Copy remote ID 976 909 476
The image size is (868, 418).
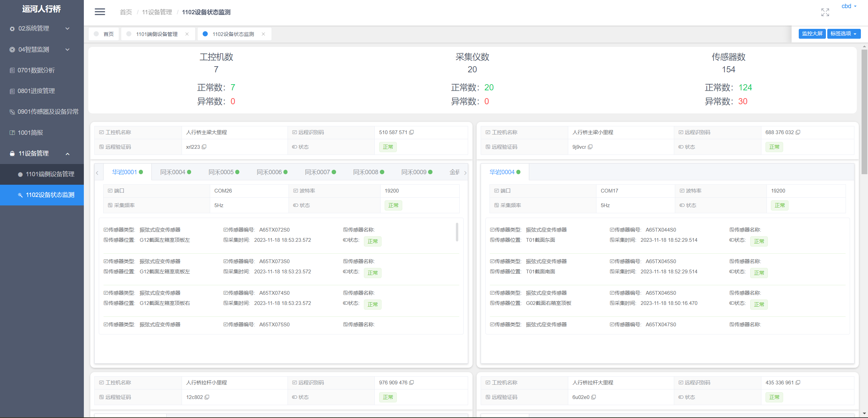[x=411, y=382]
